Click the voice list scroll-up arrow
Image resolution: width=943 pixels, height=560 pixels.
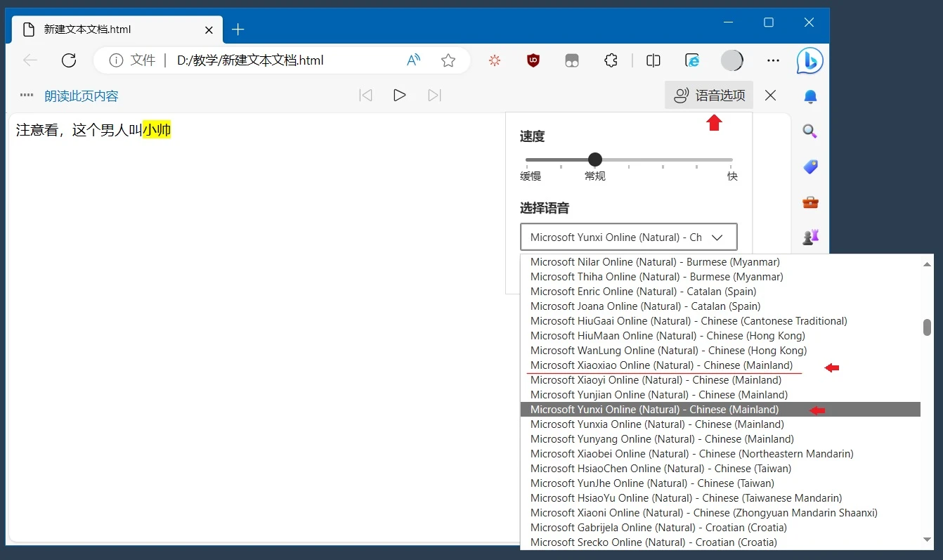(927, 263)
